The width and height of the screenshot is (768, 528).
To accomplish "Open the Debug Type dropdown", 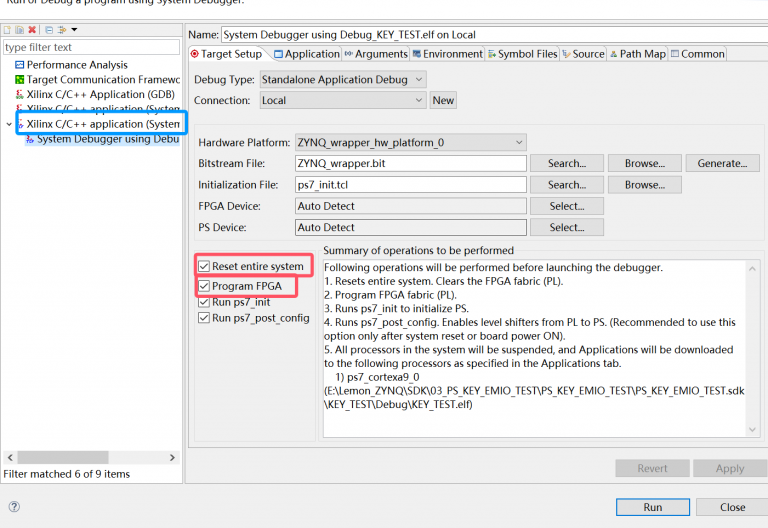I will point(343,79).
